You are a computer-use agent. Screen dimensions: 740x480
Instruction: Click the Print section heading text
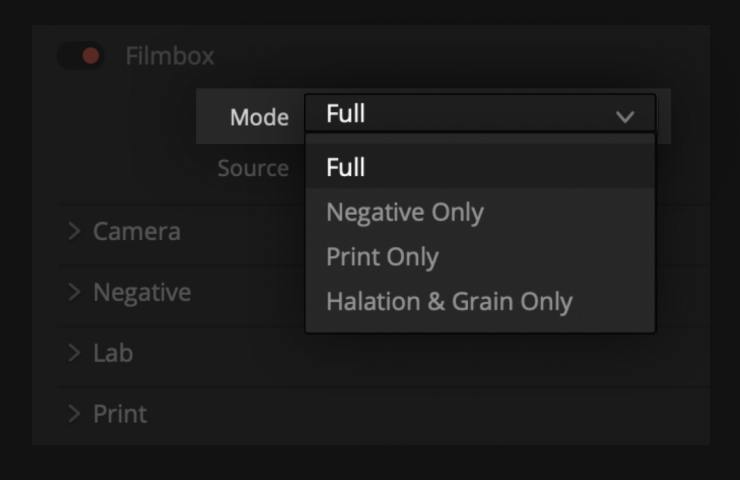(120, 413)
